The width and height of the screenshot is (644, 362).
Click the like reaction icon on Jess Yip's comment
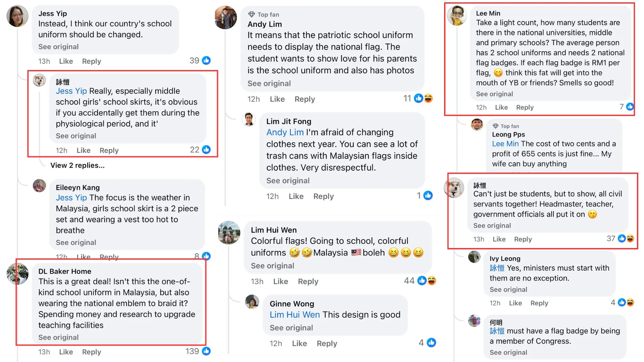click(x=206, y=61)
